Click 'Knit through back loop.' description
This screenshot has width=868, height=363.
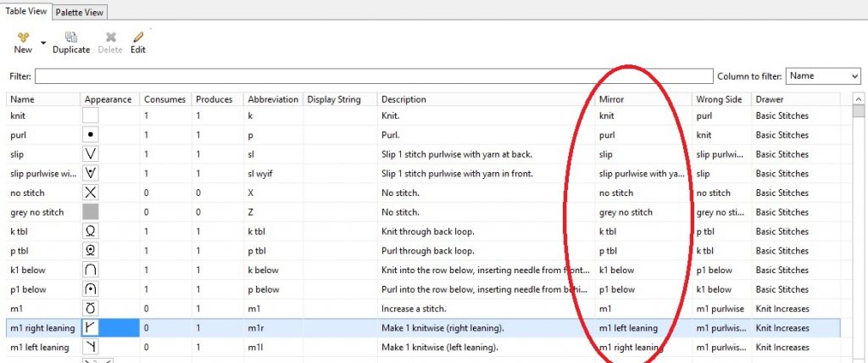coord(428,231)
